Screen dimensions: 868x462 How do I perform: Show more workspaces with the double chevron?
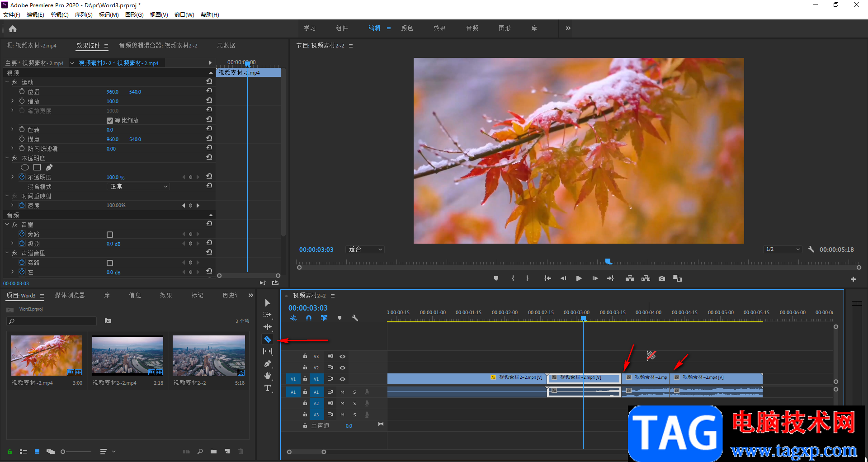click(x=568, y=28)
